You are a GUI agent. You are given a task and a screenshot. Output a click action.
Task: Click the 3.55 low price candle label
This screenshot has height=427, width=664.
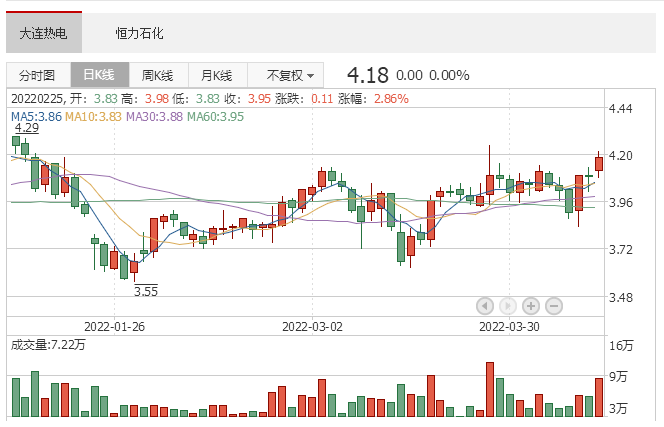tap(146, 291)
